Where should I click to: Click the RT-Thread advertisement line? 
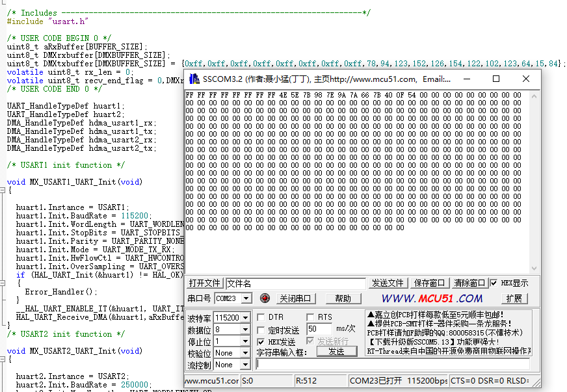[449, 351]
